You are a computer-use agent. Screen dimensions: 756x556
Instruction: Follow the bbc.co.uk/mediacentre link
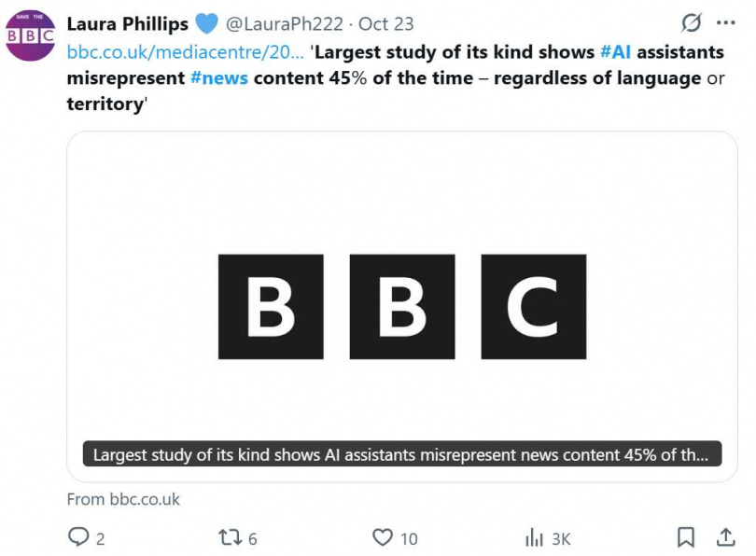point(185,51)
